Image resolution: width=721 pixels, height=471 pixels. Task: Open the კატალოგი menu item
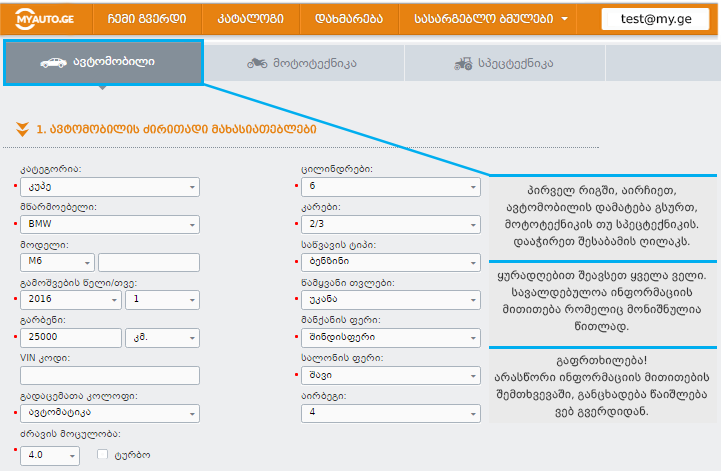[x=251, y=19]
